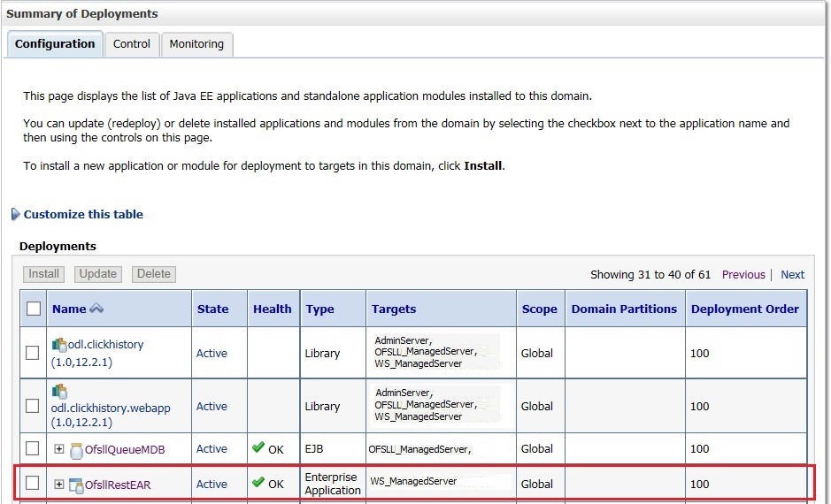Click the odl.clickhistory.webapp library icon
This screenshot has width=831, height=504.
coord(59,392)
